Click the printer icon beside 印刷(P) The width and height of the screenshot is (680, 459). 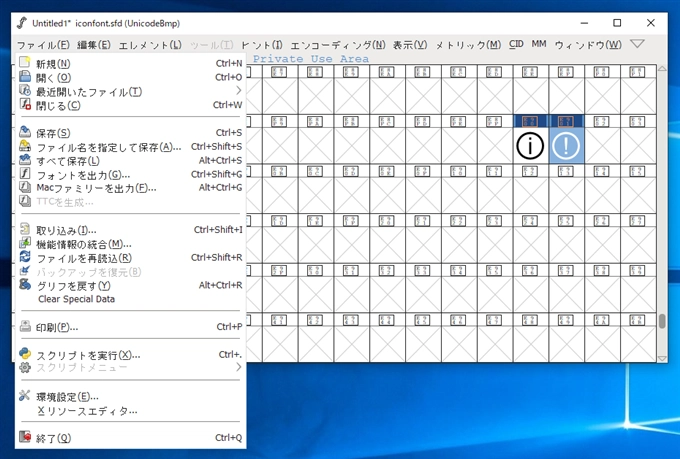point(25,326)
